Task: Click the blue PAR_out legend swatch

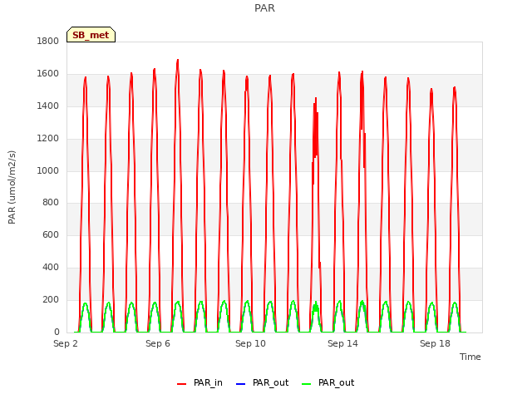Action: pyautogui.click(x=240, y=384)
